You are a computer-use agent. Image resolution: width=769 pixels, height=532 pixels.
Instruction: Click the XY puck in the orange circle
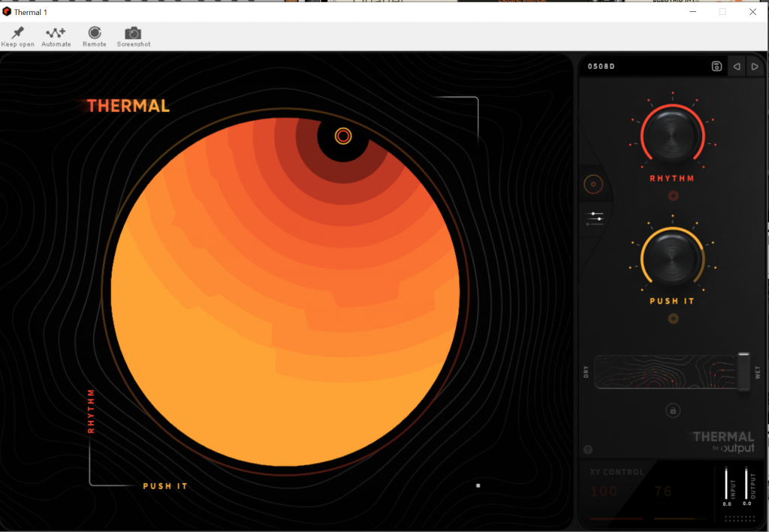pos(342,136)
